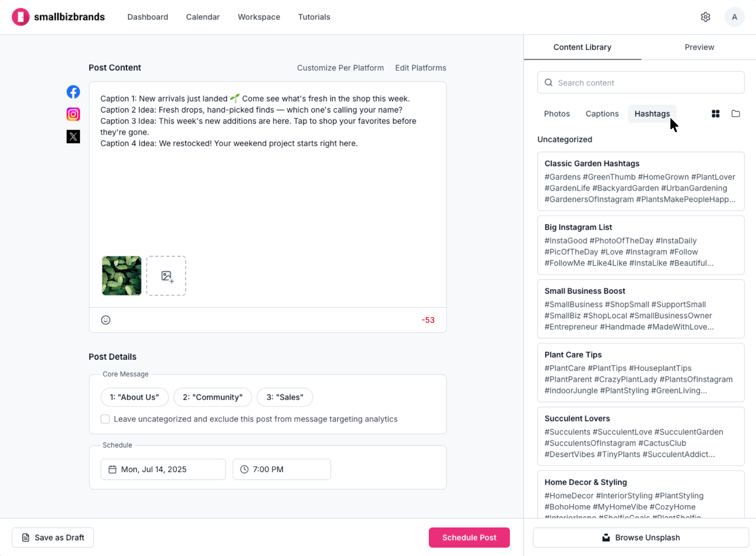The image size is (756, 556).
Task: Click the green leaves image thumbnail
Action: pos(122,276)
